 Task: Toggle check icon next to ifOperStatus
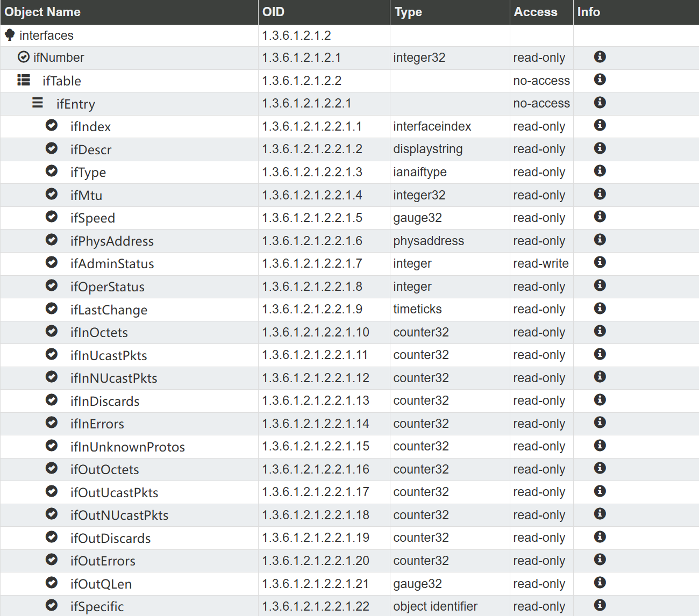click(x=52, y=285)
